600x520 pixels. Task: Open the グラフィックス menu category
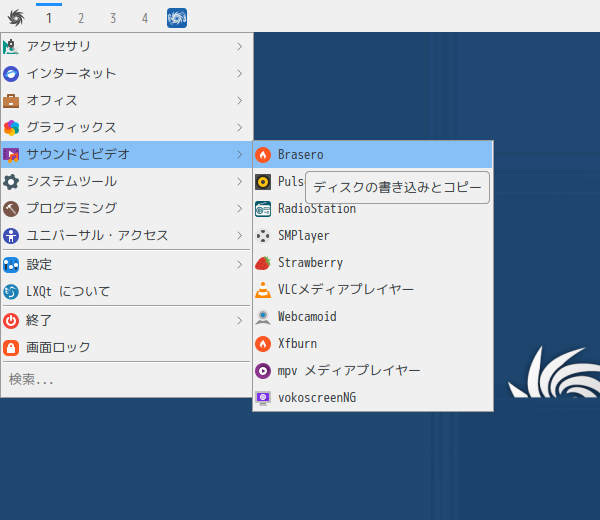coord(127,127)
